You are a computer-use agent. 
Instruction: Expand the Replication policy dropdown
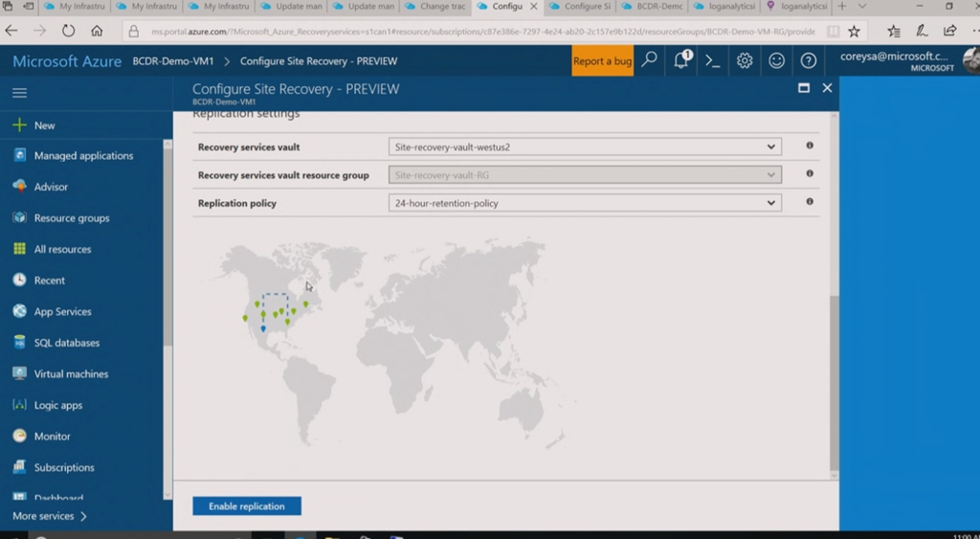[585, 203]
